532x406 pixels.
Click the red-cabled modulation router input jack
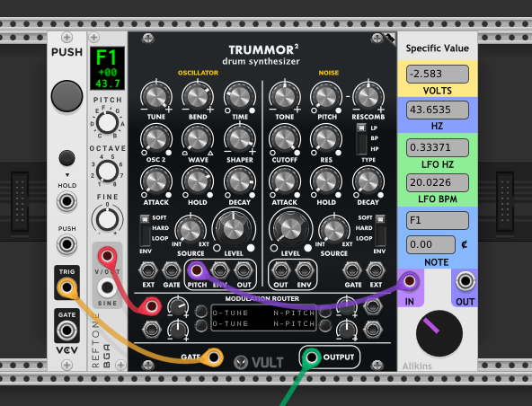point(152,306)
